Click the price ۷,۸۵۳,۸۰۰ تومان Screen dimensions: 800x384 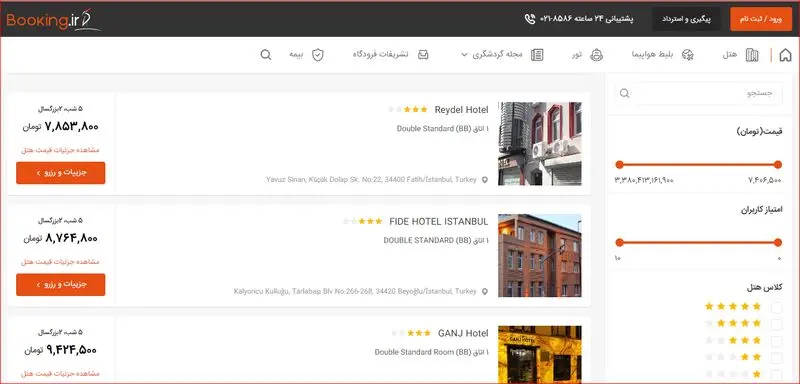pyautogui.click(x=60, y=127)
